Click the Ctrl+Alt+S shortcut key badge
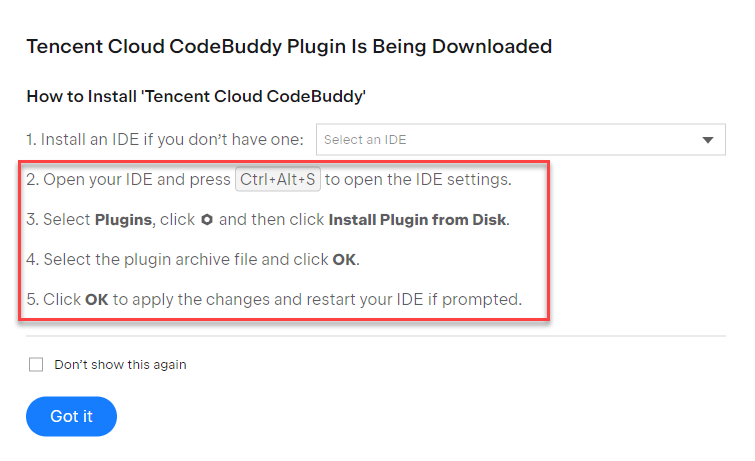 pos(278,180)
